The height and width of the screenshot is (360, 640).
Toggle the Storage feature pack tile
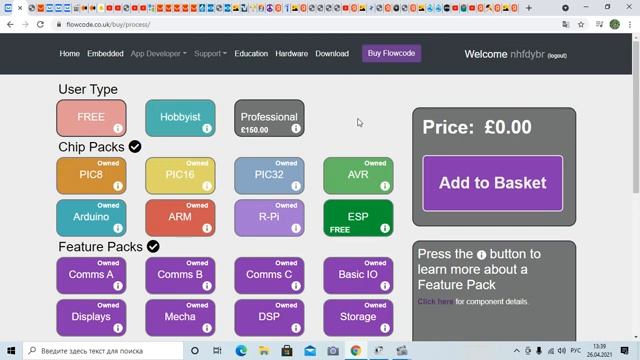tap(358, 318)
